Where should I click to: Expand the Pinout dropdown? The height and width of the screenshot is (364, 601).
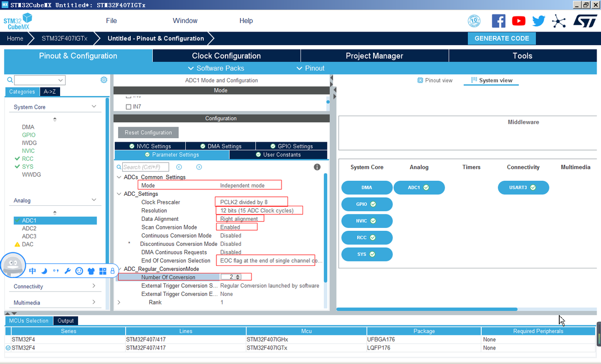(311, 68)
